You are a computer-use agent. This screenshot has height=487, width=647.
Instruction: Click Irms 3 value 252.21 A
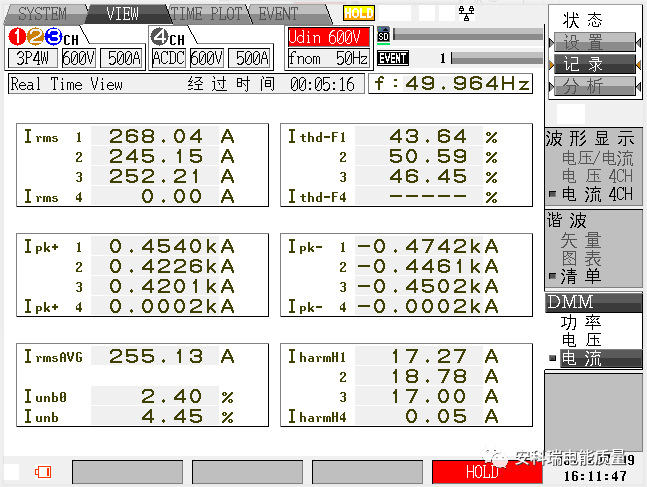[171, 177]
